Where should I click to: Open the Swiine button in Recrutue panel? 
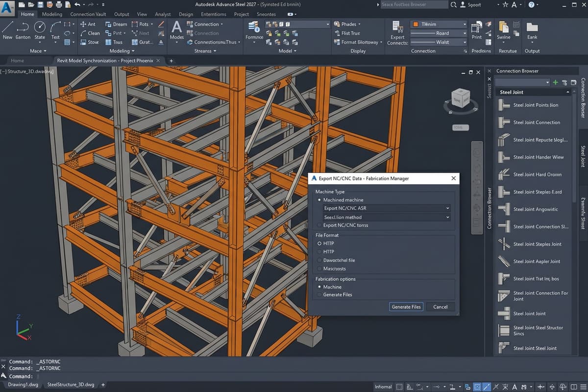tap(504, 30)
